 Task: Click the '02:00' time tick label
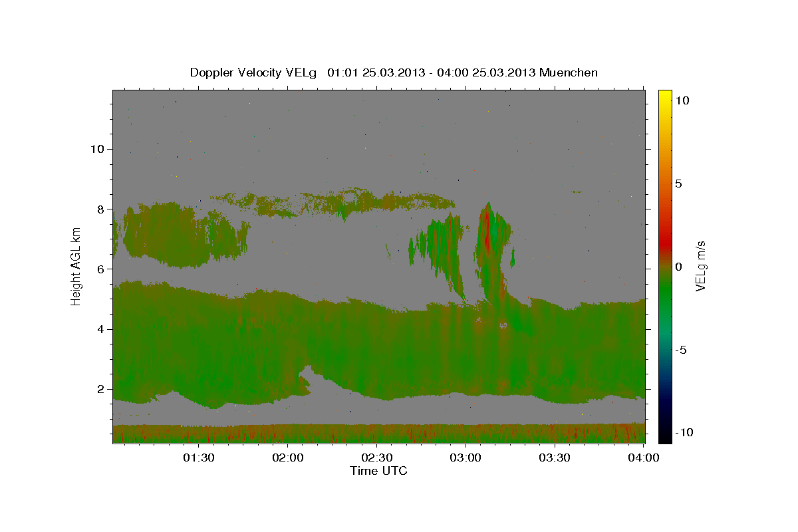point(287,458)
